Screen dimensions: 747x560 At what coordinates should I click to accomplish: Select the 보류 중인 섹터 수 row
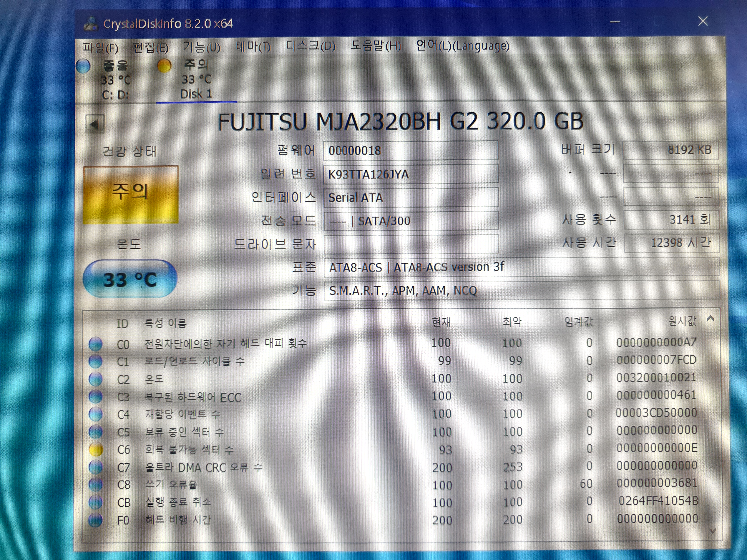point(394,432)
